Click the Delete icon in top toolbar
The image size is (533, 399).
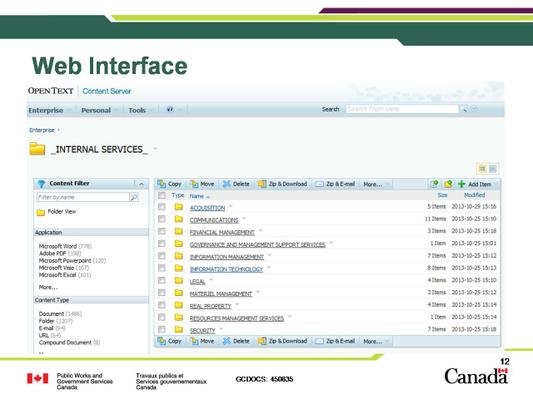[x=226, y=184]
